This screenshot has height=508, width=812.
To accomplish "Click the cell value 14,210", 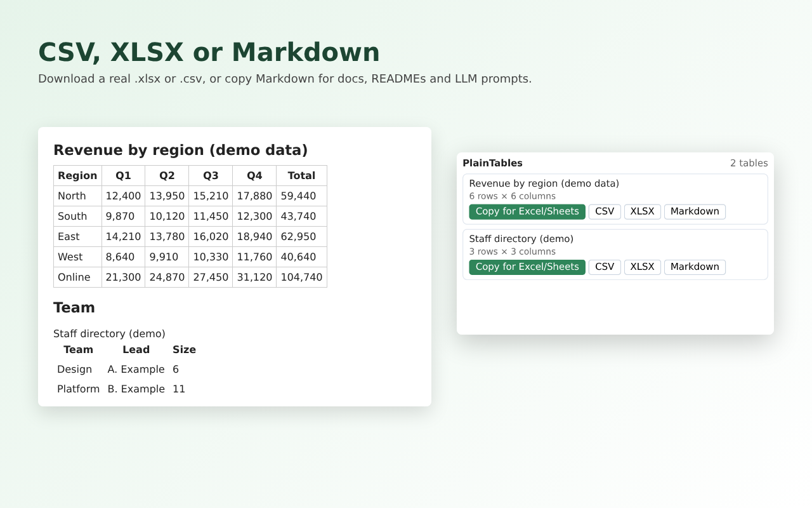I will point(123,237).
